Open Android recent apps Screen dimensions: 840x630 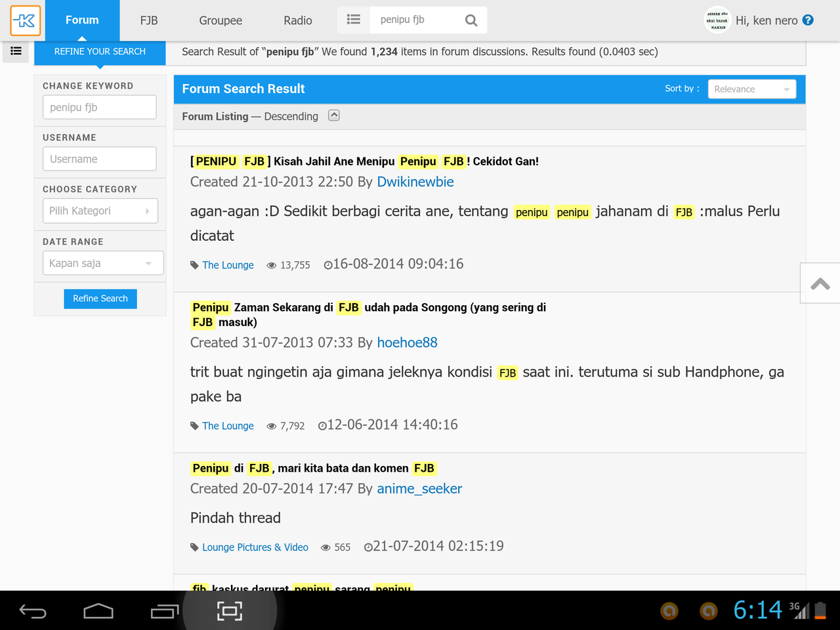[164, 611]
